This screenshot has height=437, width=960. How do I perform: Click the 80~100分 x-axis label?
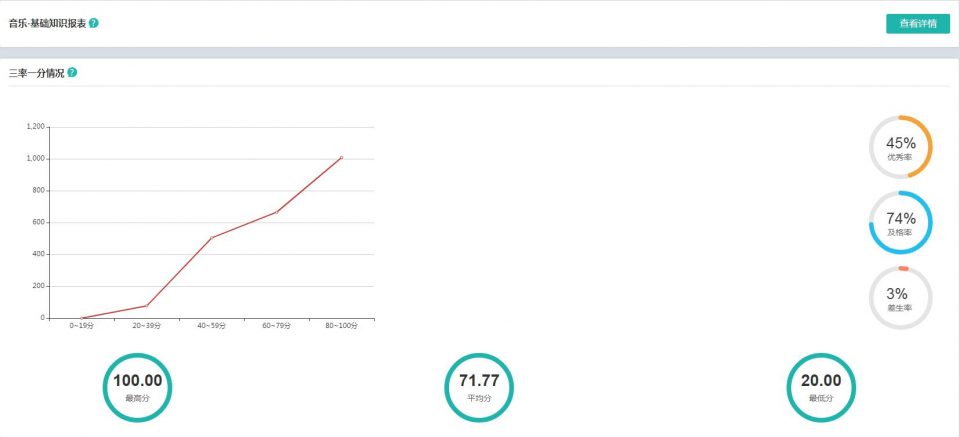click(341, 326)
